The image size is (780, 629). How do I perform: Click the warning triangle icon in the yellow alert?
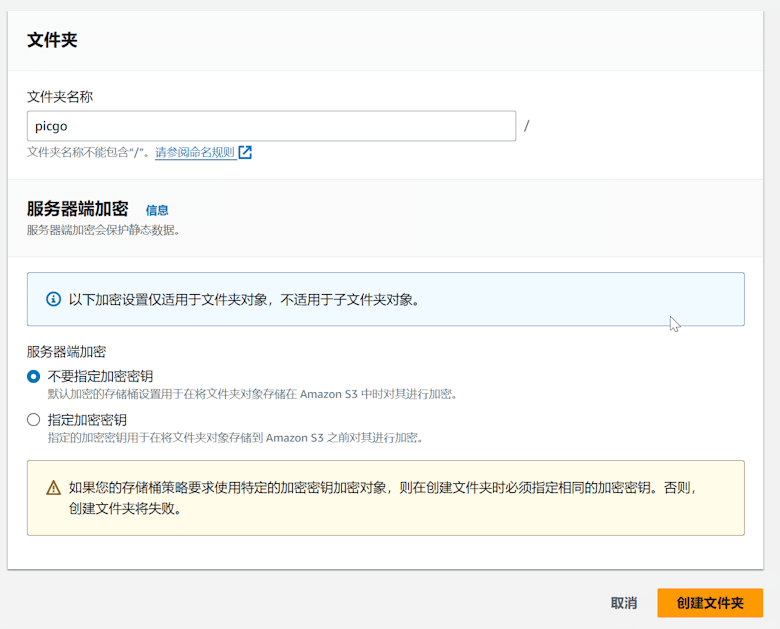pyautogui.click(x=54, y=488)
